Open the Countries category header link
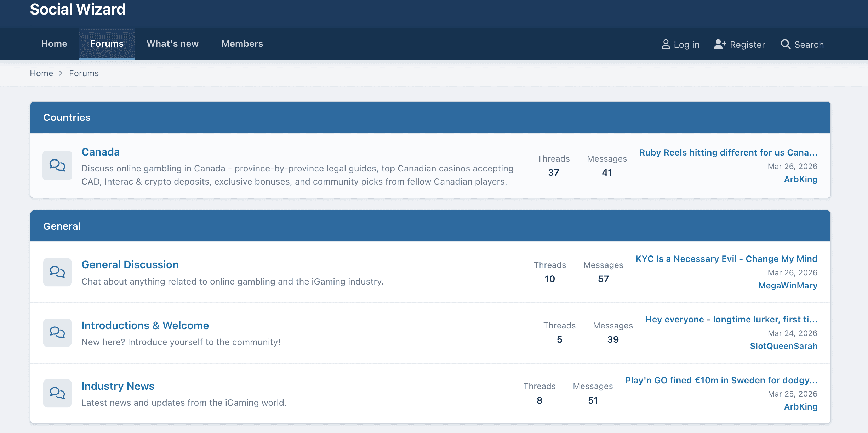This screenshot has width=868, height=433. pos(67,117)
